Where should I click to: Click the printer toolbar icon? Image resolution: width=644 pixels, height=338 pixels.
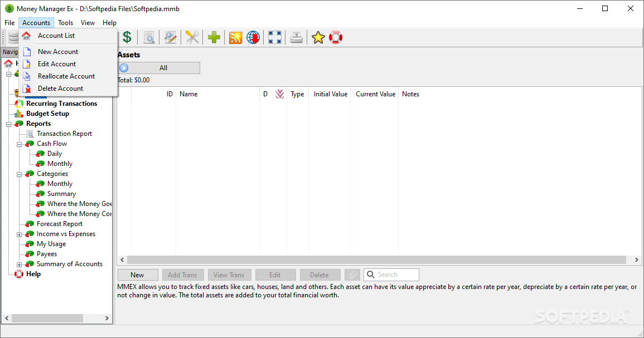point(297,37)
